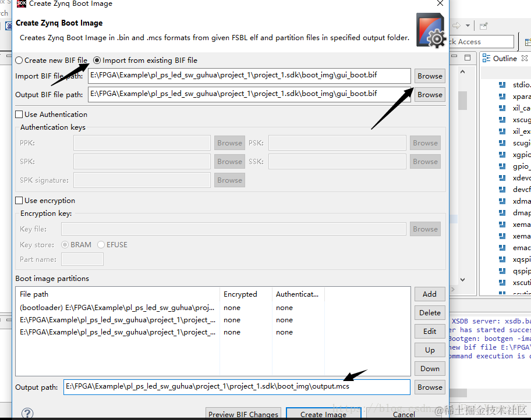Minimize the SDK editor area
The height and width of the screenshot is (420, 531).
455,57
